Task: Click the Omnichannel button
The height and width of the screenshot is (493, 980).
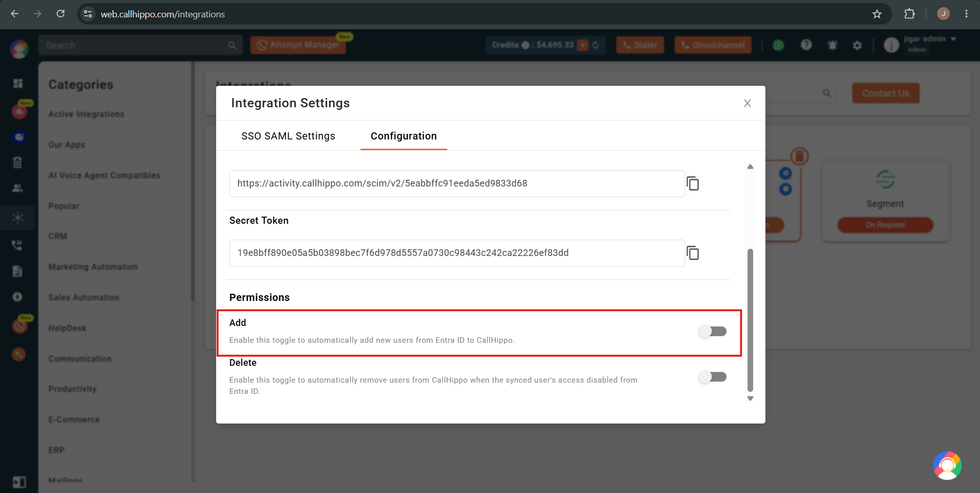Action: click(713, 45)
